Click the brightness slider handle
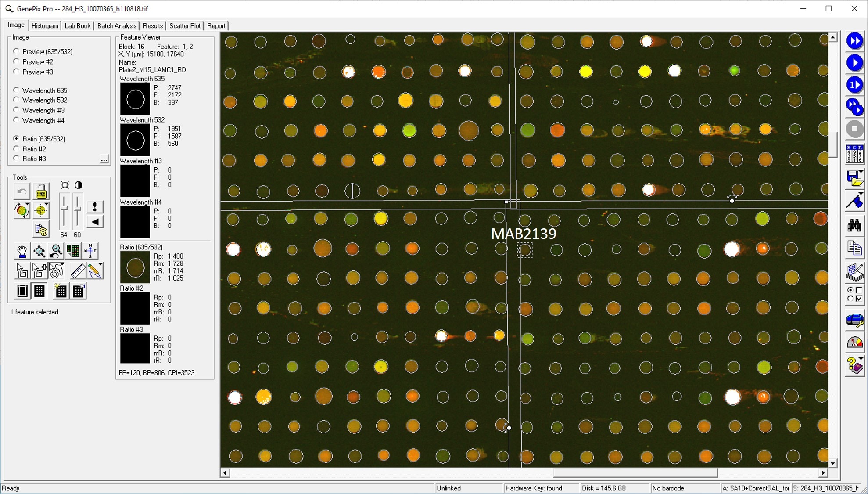The image size is (868, 494). pyautogui.click(x=64, y=209)
